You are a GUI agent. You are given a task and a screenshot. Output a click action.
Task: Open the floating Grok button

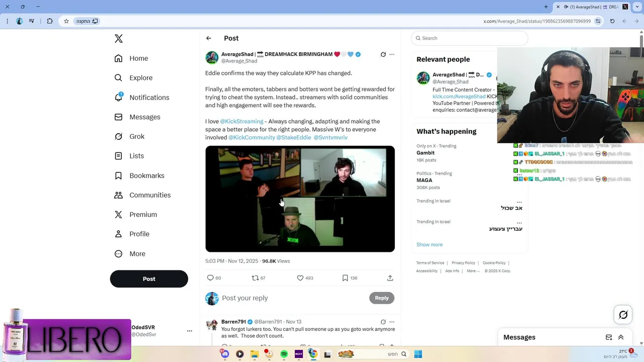pyautogui.click(x=623, y=315)
